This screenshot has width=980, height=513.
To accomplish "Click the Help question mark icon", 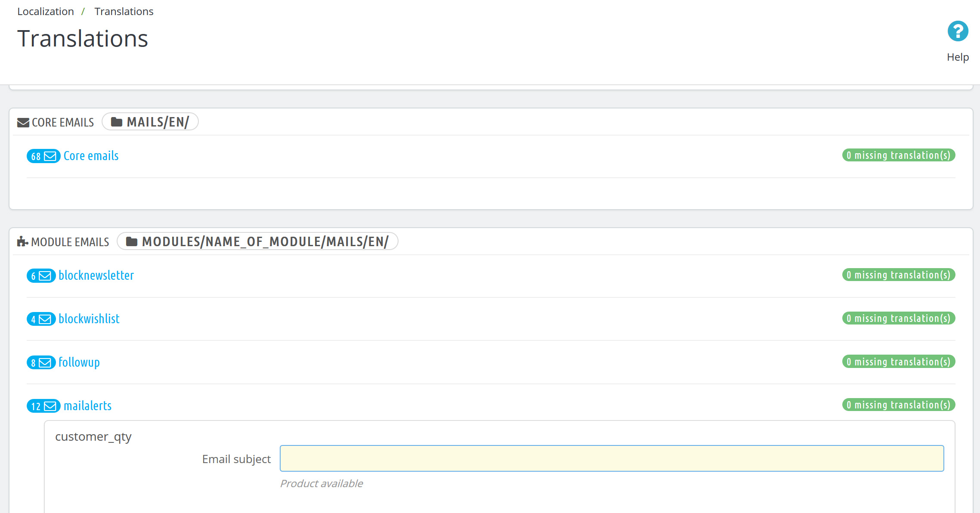I will pyautogui.click(x=958, y=31).
